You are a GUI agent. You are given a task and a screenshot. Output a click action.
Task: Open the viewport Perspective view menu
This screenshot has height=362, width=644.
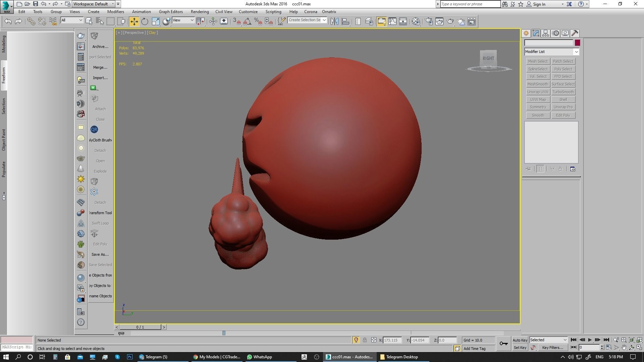click(134, 33)
